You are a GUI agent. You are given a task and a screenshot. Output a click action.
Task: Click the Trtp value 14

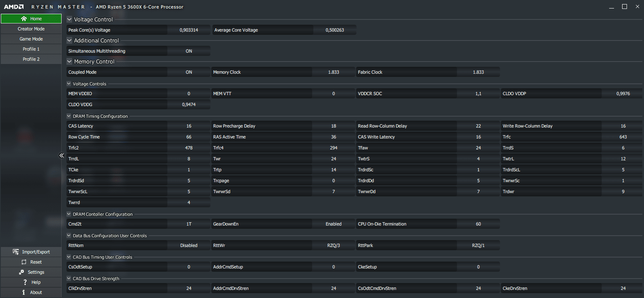[x=334, y=170]
